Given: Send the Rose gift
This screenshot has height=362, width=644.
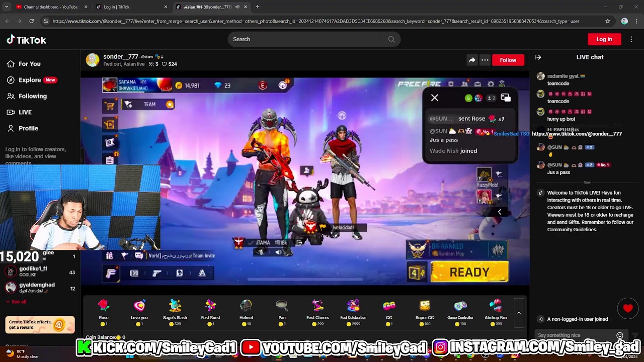Looking at the screenshot, I should click(104, 312).
